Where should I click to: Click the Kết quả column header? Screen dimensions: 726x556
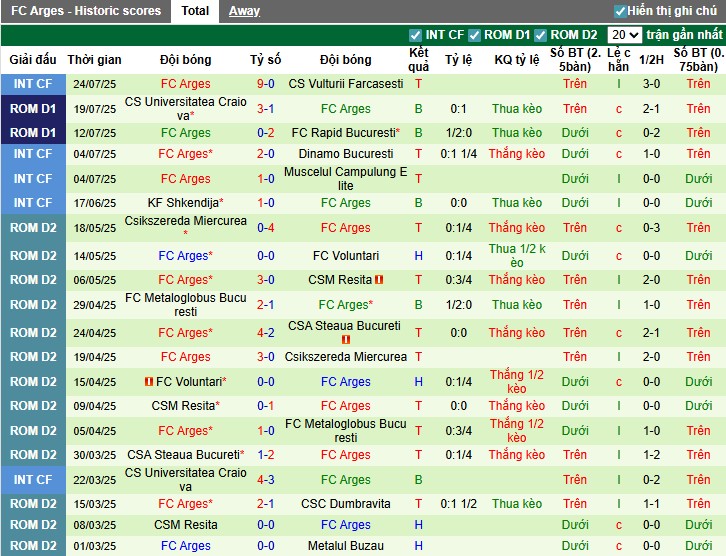[419, 60]
